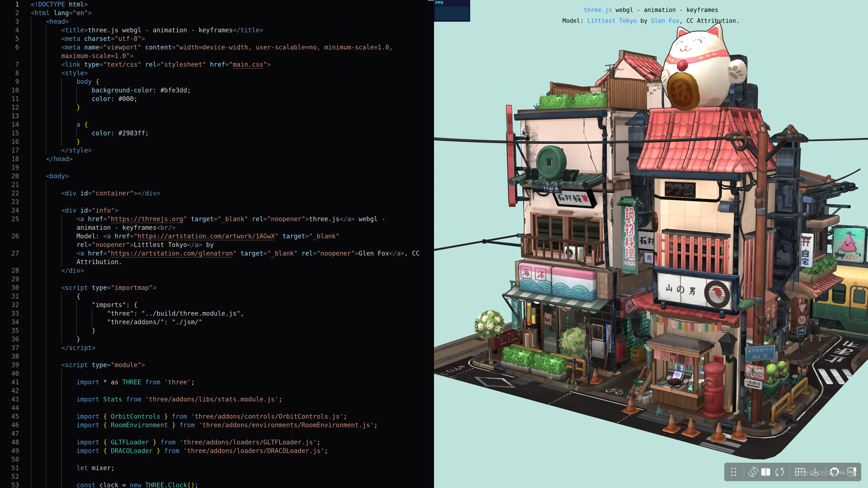Click line number 20 in the gutter
The image size is (868, 488).
(x=15, y=176)
